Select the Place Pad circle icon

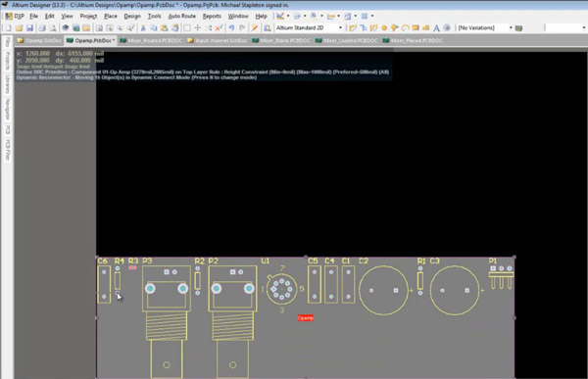click(384, 27)
